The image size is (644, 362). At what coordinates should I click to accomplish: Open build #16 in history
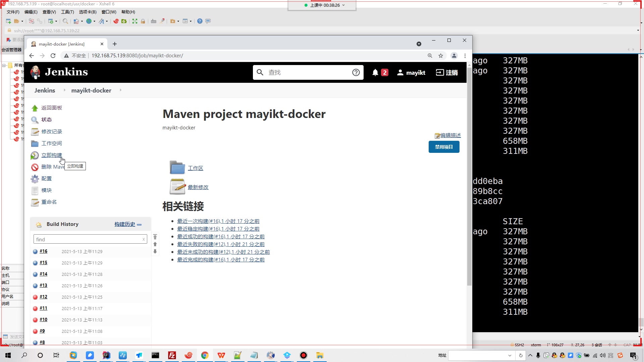pos(43,251)
